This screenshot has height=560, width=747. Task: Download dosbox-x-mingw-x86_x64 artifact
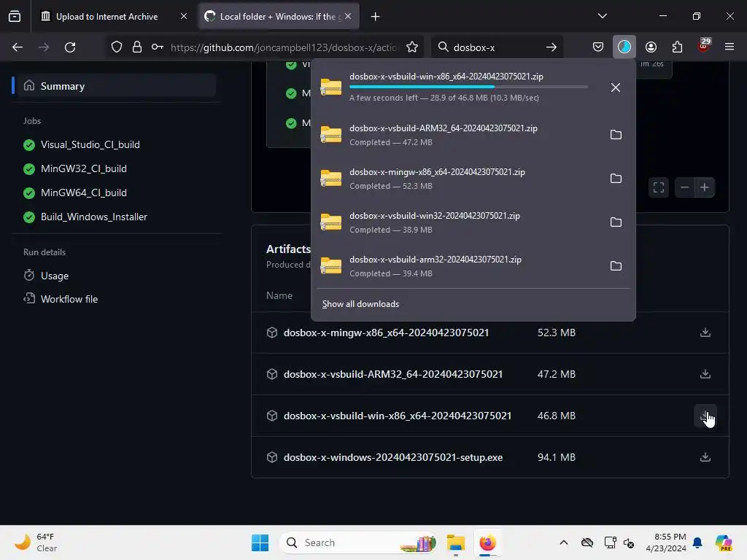point(705,332)
